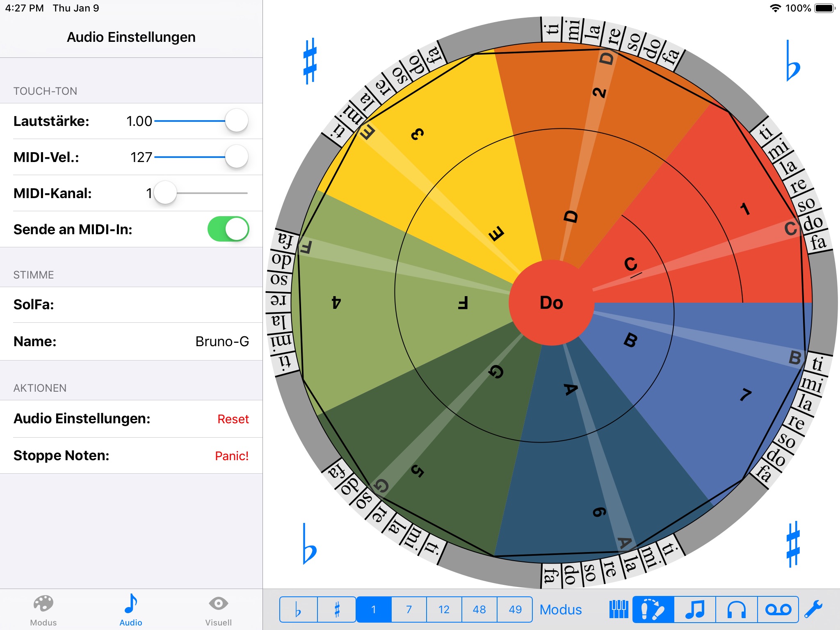Tap the MIDI-Vel. value 127

click(x=141, y=157)
